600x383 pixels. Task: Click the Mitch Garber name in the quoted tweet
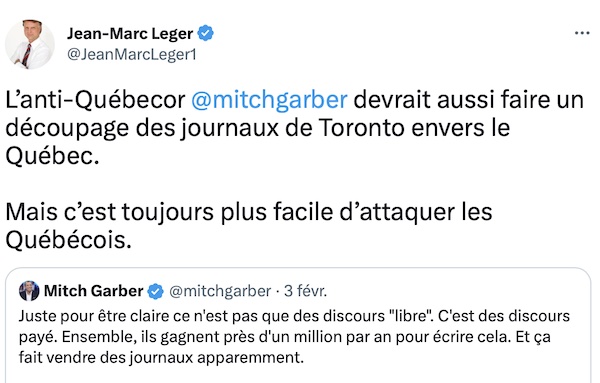[x=94, y=291]
